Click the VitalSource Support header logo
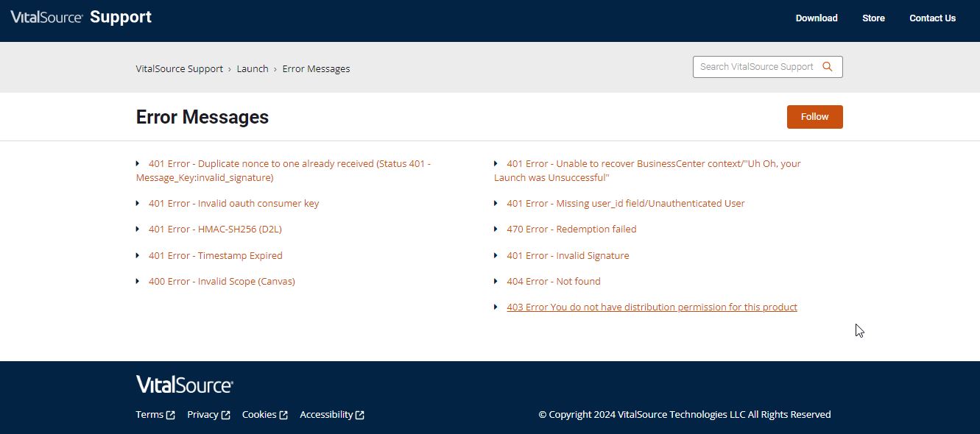 [81, 17]
